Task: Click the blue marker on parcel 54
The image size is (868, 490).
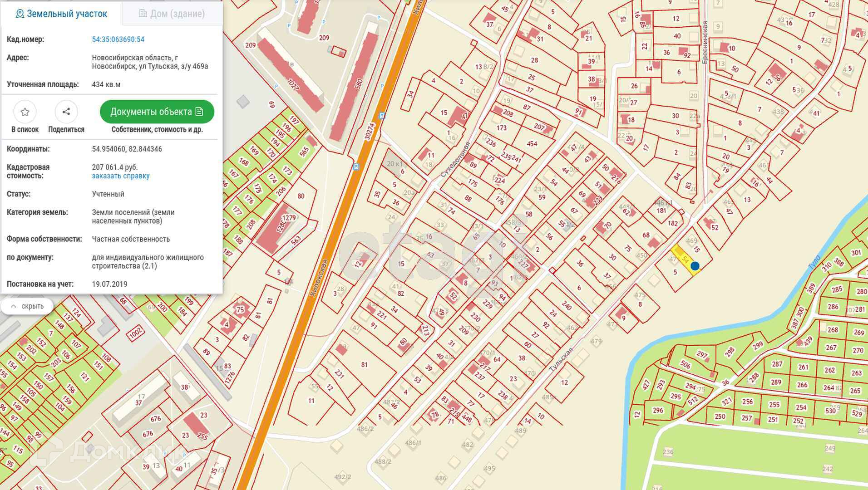Action: pyautogui.click(x=695, y=266)
